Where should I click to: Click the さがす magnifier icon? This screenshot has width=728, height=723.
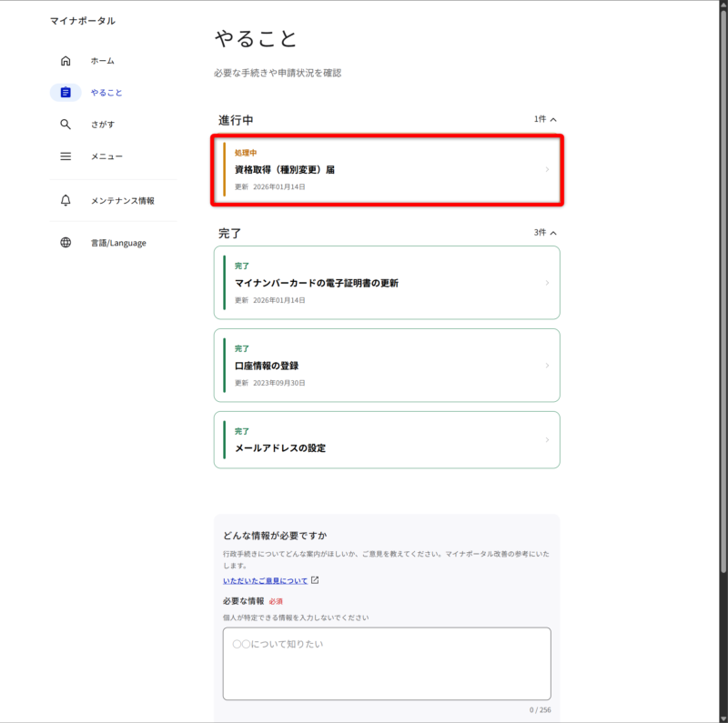[x=66, y=125]
